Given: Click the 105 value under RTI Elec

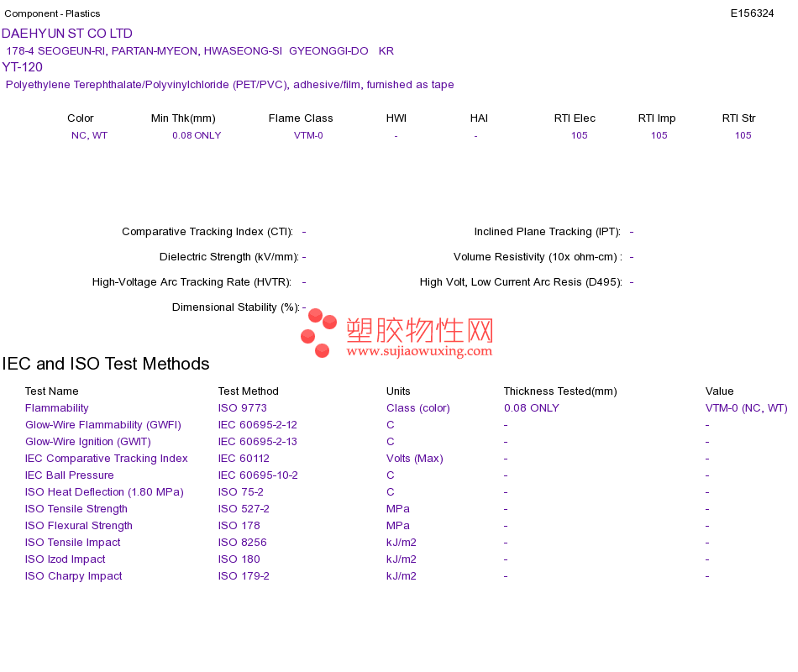Looking at the screenshot, I should point(579,135).
